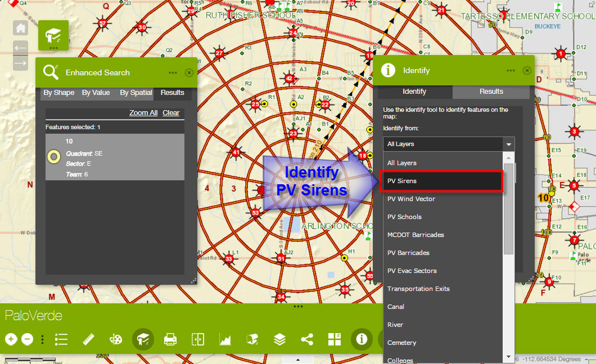Switch to Identify panel Results tab
This screenshot has height=364, width=596.
coord(491,92)
